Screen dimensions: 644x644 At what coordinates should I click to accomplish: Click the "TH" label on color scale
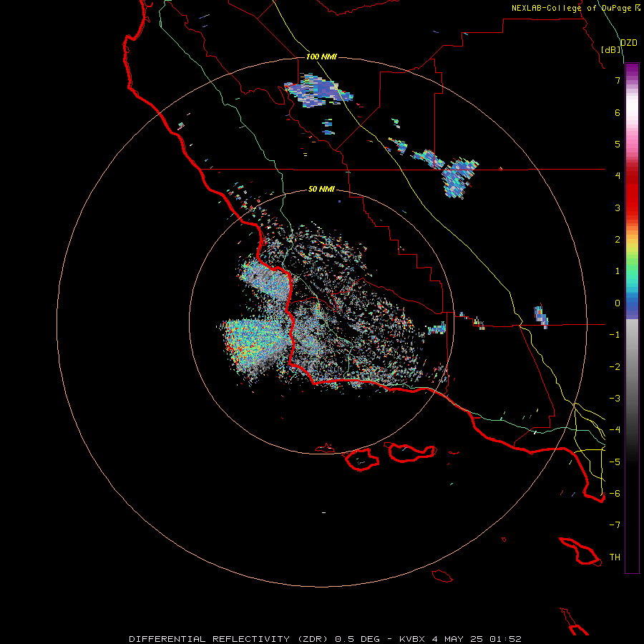coord(615,557)
